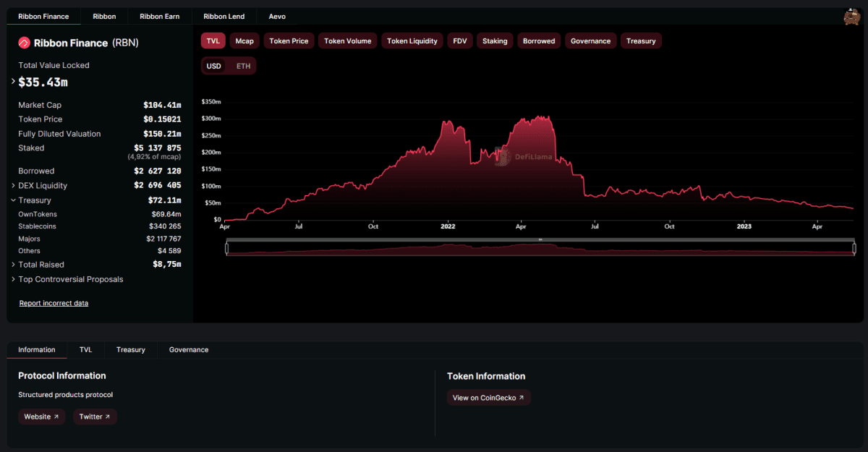Click the external-link arrow on the Twitter button

(109, 417)
